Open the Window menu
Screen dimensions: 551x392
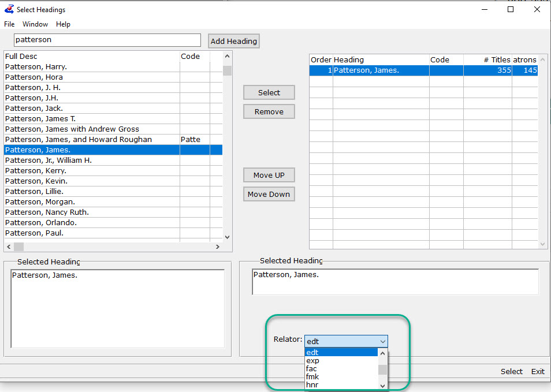35,24
